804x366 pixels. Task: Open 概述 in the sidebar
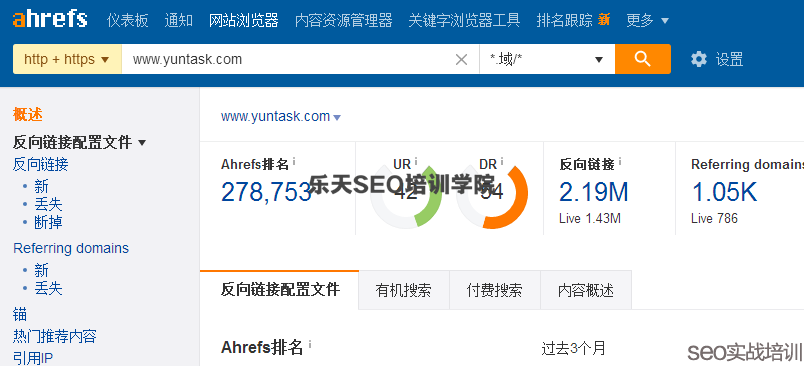pyautogui.click(x=28, y=114)
